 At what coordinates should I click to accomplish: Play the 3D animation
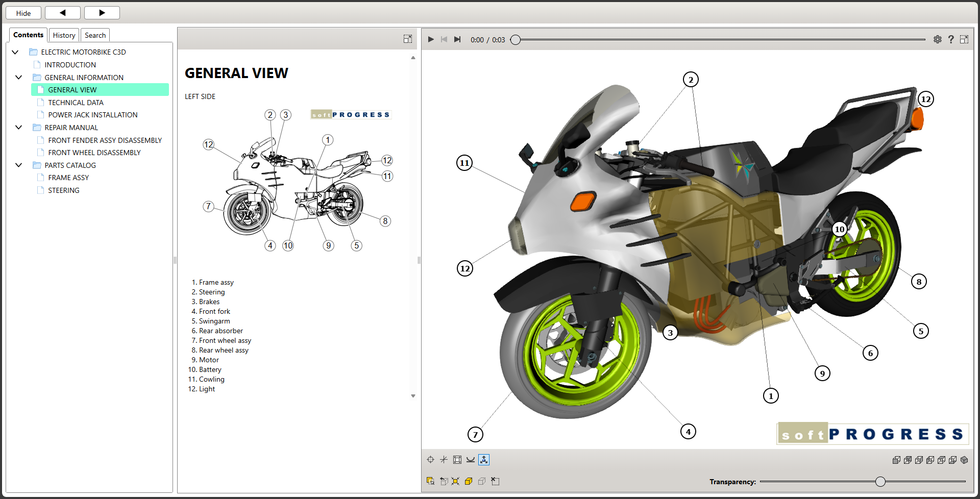click(431, 39)
